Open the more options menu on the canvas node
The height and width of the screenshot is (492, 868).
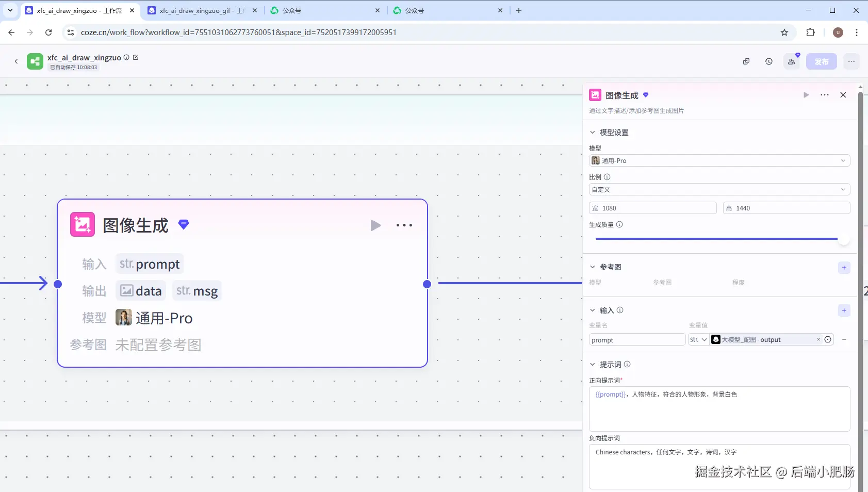point(404,225)
